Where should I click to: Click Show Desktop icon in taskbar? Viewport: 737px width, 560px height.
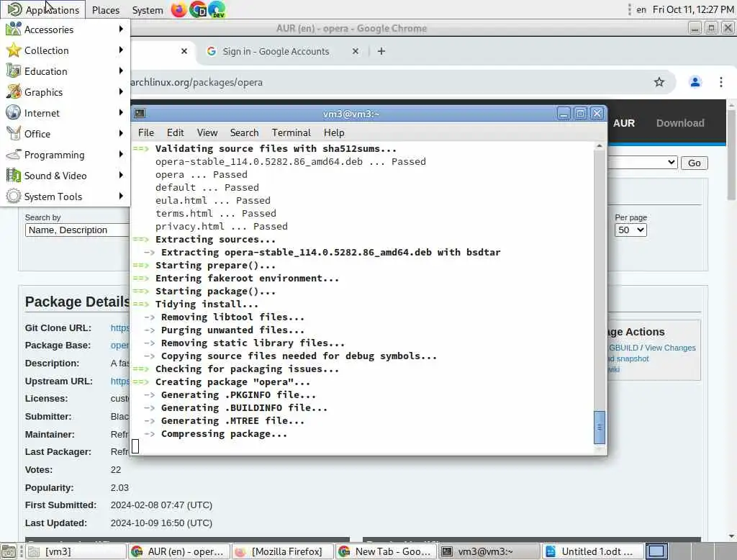pyautogui.click(x=9, y=551)
